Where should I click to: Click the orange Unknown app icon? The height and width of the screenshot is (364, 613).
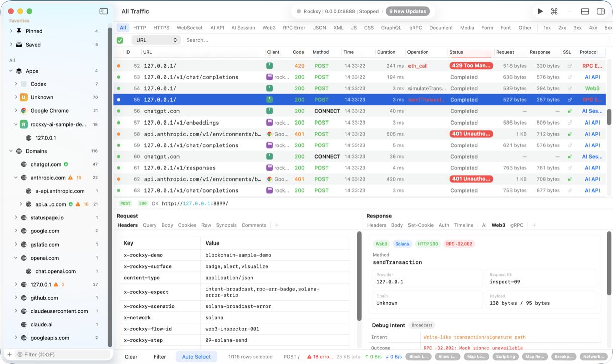tap(24, 97)
